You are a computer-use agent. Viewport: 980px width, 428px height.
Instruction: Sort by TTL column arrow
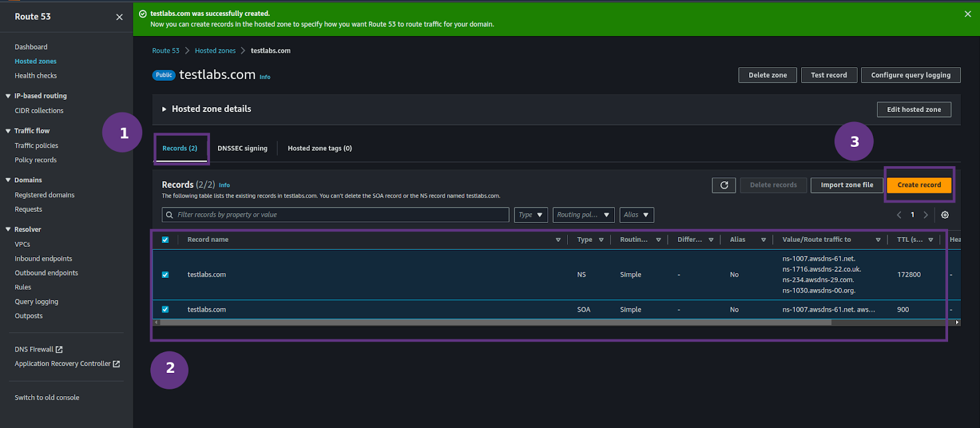pyautogui.click(x=930, y=240)
